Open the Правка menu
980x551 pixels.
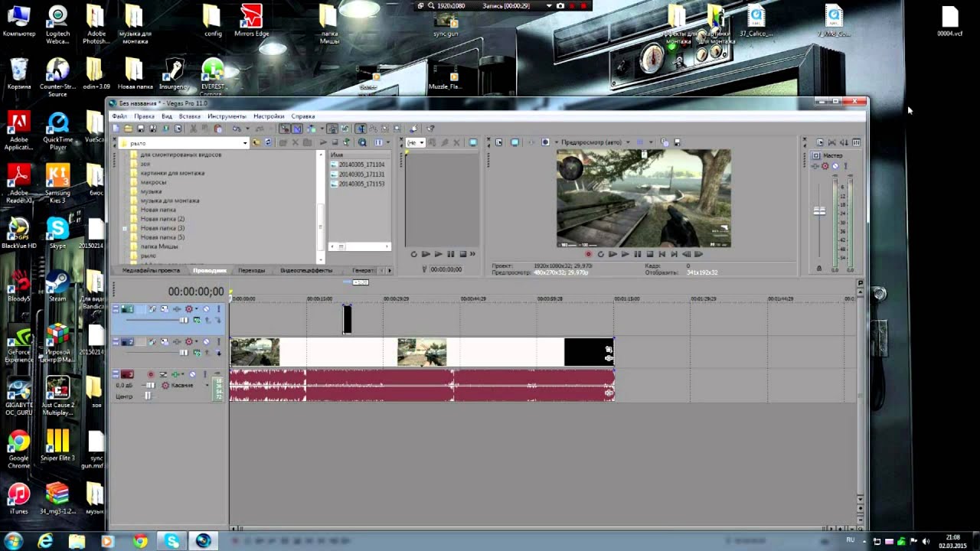coord(144,116)
